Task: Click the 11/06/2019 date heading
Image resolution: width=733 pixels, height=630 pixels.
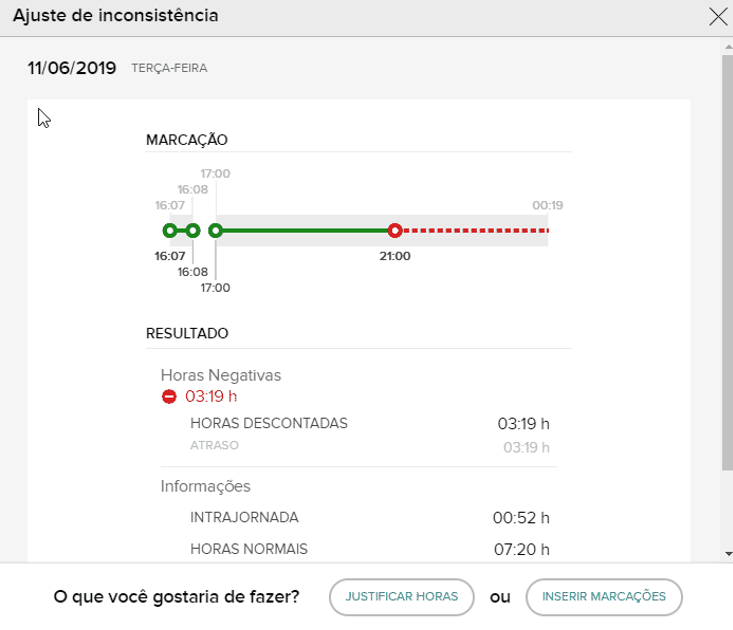Action: point(72,68)
